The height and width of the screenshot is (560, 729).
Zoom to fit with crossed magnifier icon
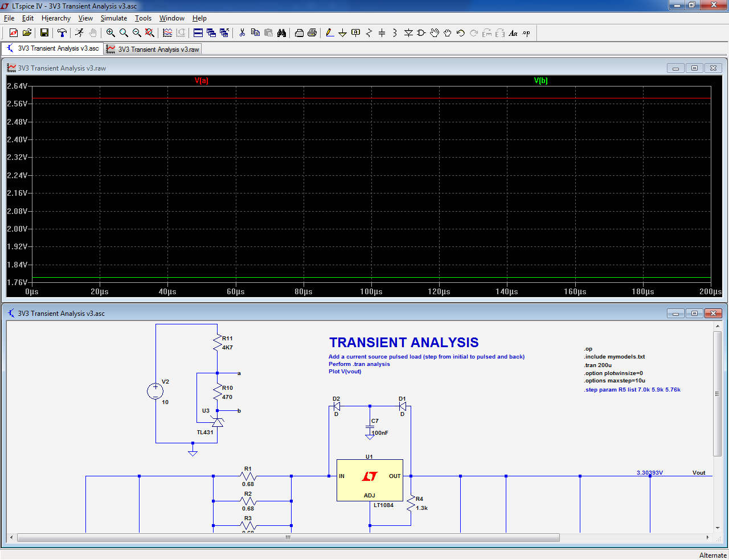click(x=150, y=33)
